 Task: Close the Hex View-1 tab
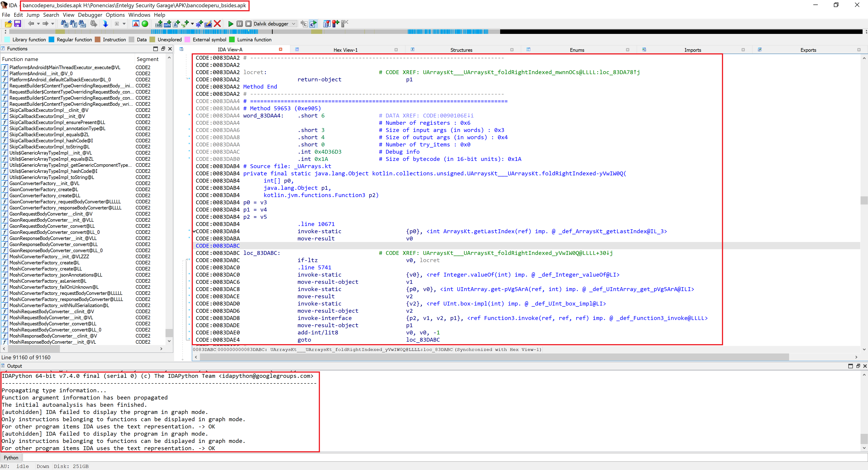tap(396, 50)
